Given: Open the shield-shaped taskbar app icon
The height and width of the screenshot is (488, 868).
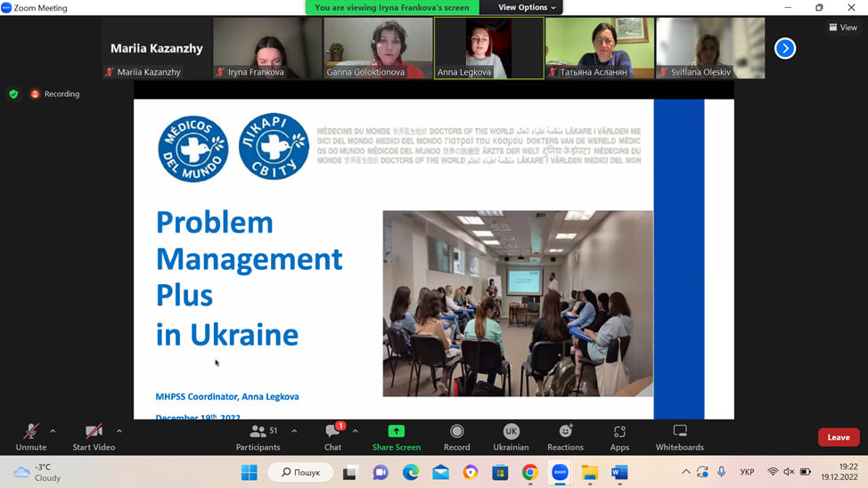Looking at the screenshot, I should [x=471, y=473].
